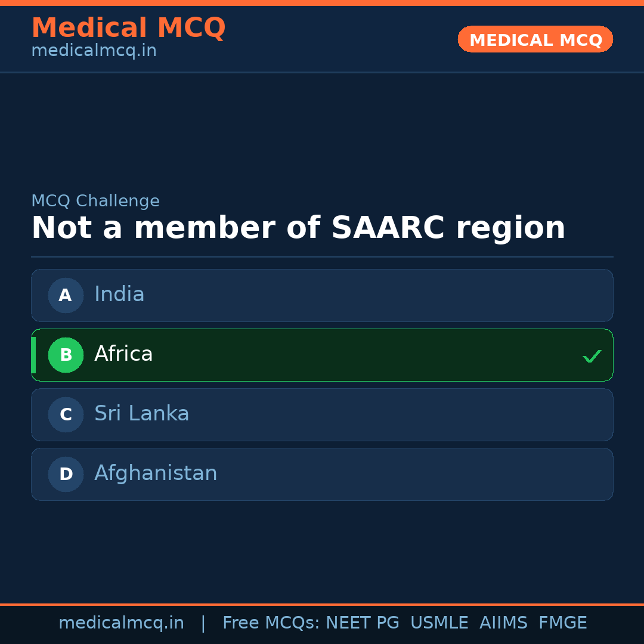The height and width of the screenshot is (644, 644).
Task: Expand the MCQ Challenge label
Action: [x=95, y=201]
